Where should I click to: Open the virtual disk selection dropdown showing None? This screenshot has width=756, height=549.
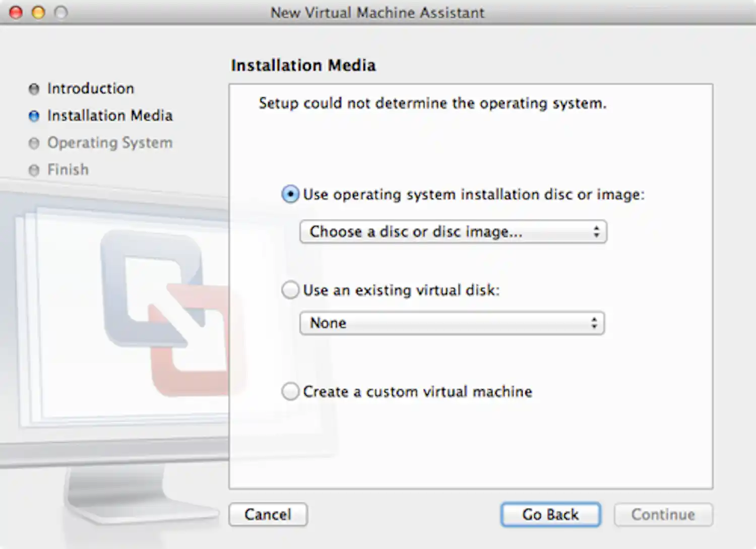(x=452, y=323)
